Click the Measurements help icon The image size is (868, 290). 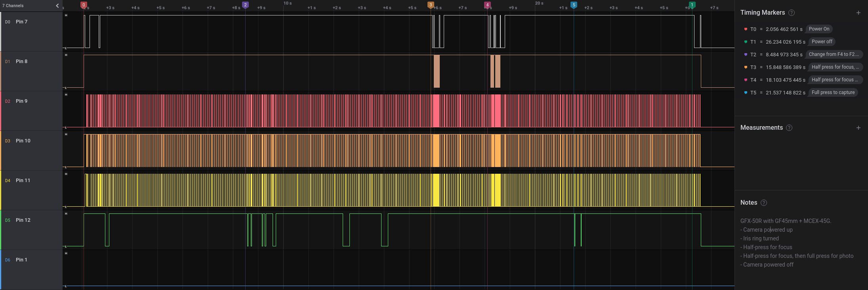click(x=789, y=128)
